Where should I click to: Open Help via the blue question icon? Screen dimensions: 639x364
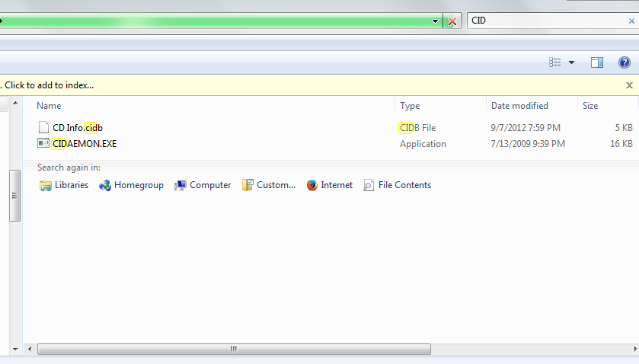point(624,62)
